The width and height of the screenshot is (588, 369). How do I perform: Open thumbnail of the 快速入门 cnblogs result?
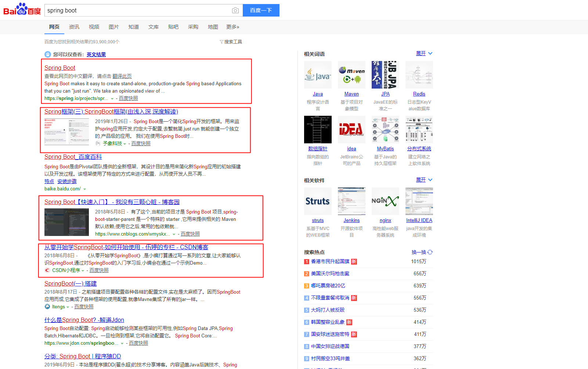point(66,222)
